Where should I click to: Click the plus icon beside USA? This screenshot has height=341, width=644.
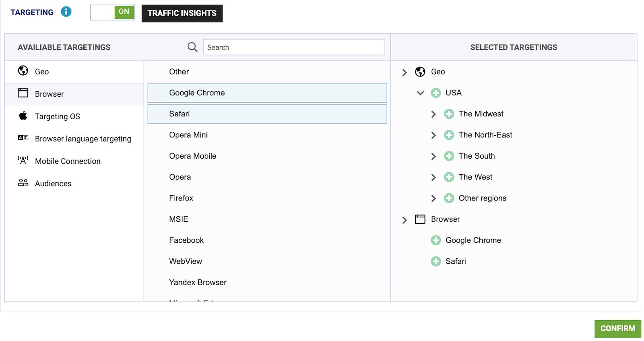pyautogui.click(x=436, y=93)
